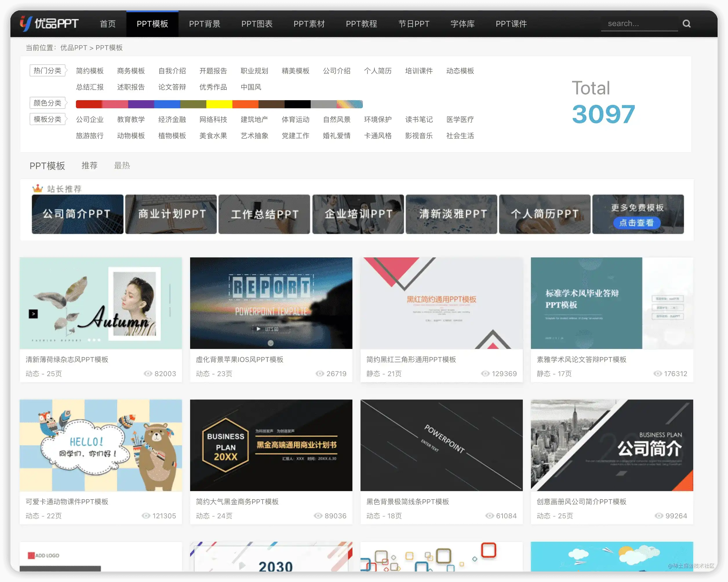Click the eye views icon showing 82003
This screenshot has width=728, height=582.
pos(148,373)
